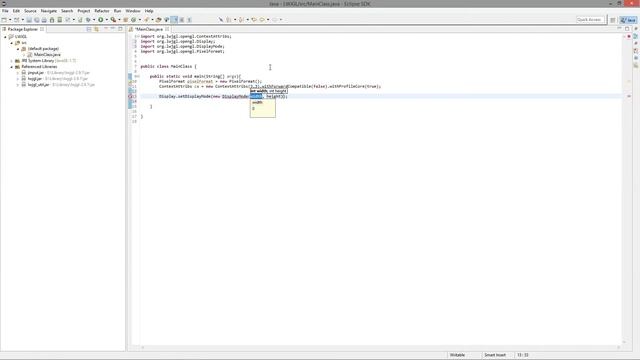Click the Next Annotation toolbar icon
Image resolution: width=640 pixels, height=360 pixels.
(229, 20)
